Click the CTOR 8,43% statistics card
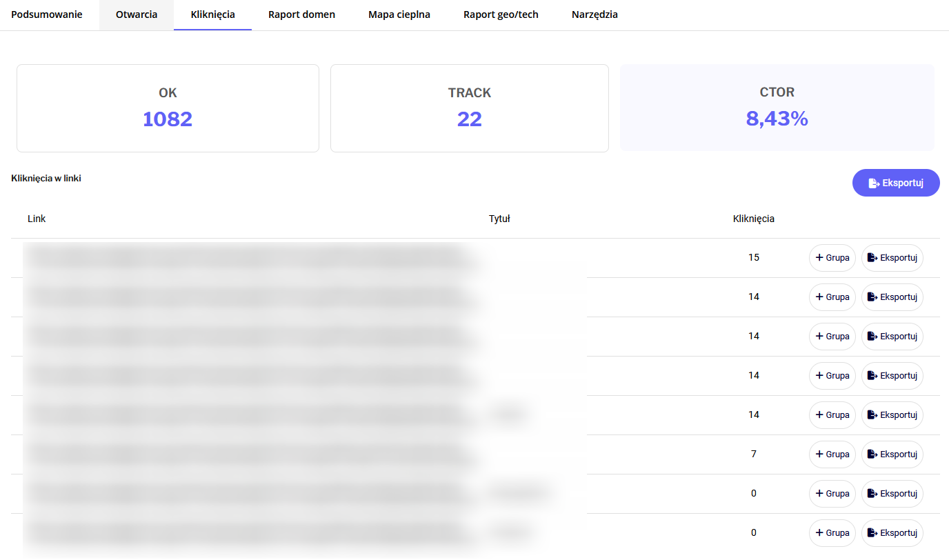 coord(777,108)
